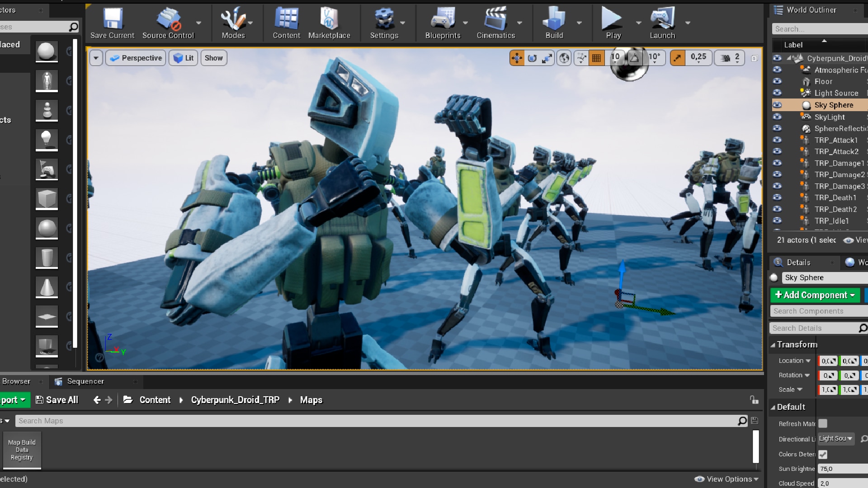Click Save All in content browser

[57, 400]
